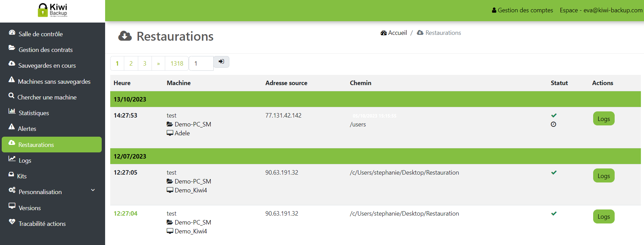Screen dimensions: 644x245
Task: Click the Logs line chart sidebar icon
Action: point(12,159)
